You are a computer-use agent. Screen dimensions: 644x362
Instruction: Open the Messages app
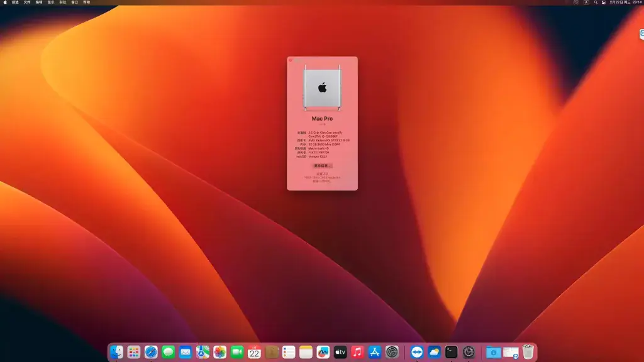tap(168, 352)
